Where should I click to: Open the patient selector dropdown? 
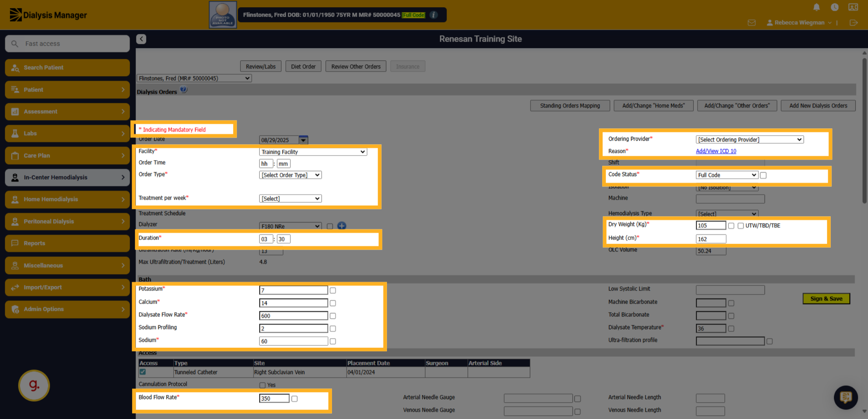tap(194, 78)
